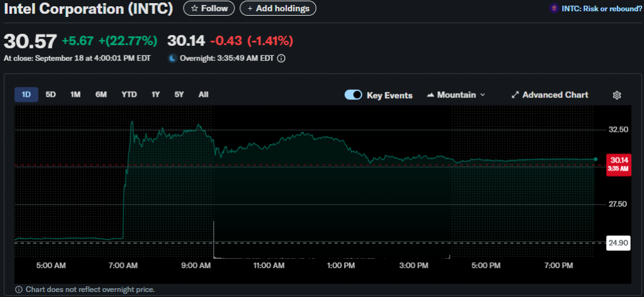Click the Intel Corporation (INTC) title

[x=89, y=9]
